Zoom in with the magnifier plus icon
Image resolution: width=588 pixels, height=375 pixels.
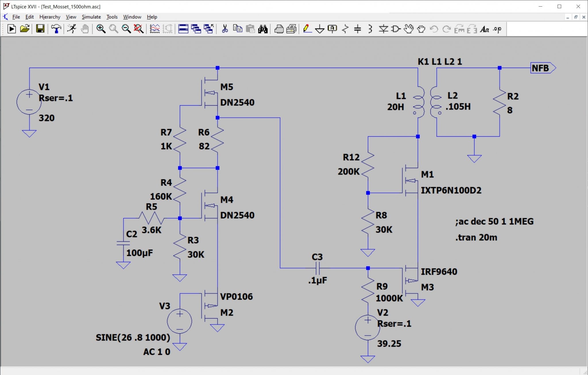click(101, 29)
